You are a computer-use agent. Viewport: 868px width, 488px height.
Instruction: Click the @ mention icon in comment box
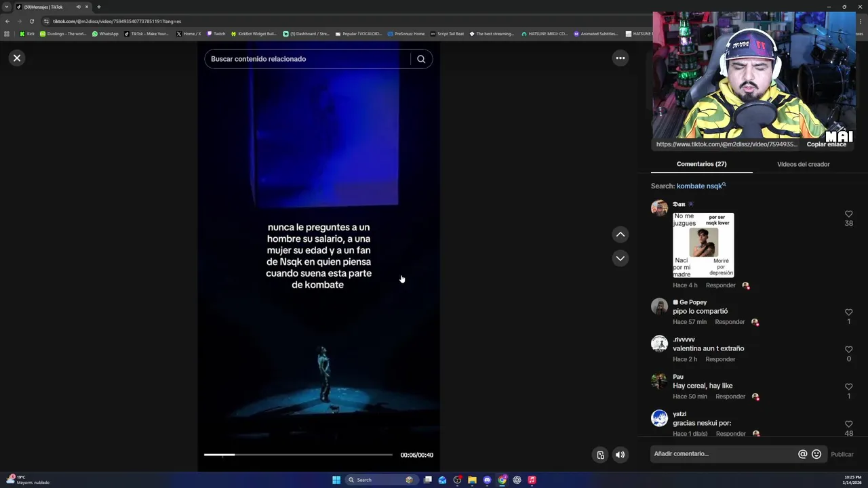[x=802, y=454]
